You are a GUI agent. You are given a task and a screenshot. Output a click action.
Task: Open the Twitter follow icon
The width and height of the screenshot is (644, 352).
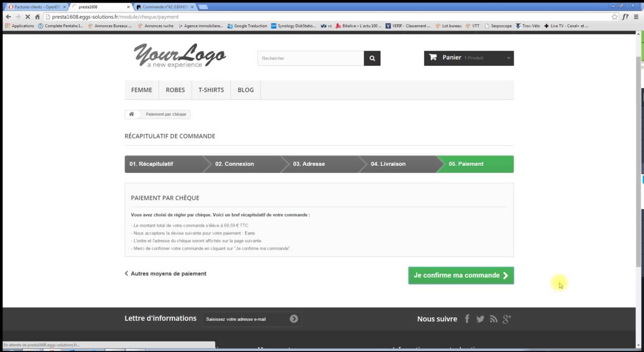pyautogui.click(x=480, y=319)
